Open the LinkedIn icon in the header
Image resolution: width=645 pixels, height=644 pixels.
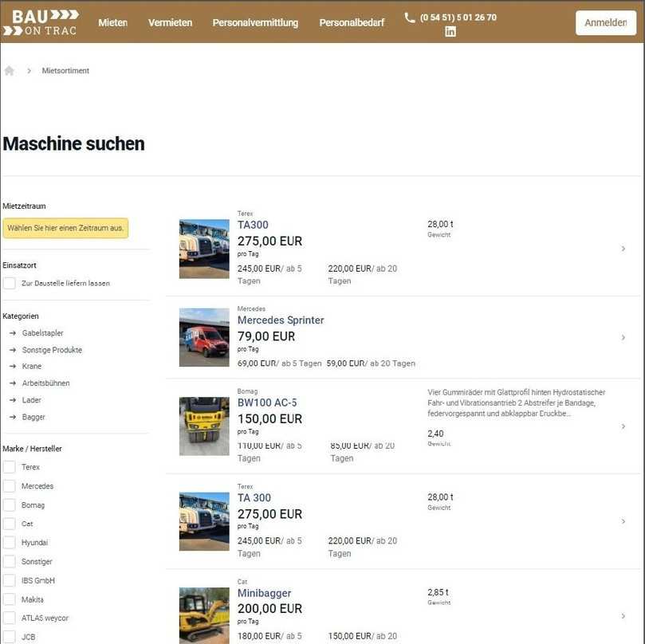tap(450, 31)
